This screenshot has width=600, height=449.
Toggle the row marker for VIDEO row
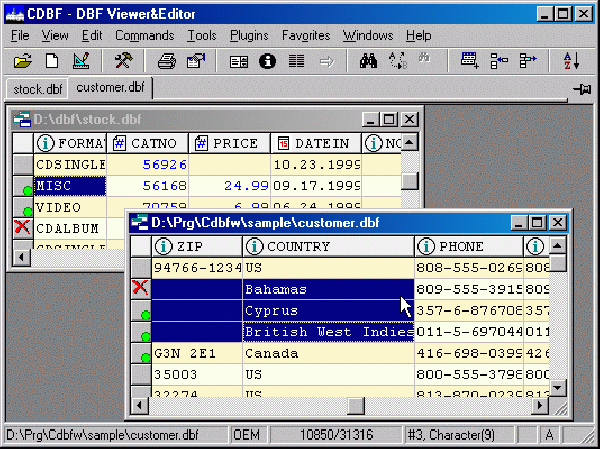click(23, 207)
